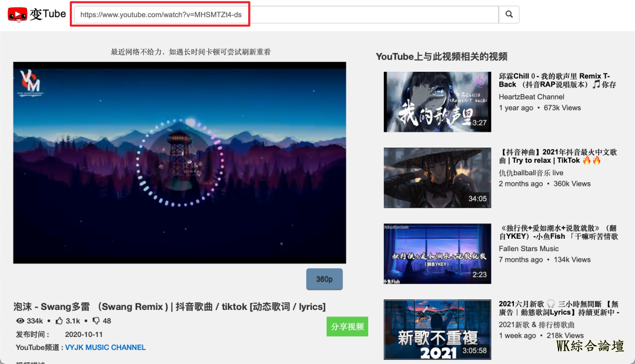Click the 1 week ago • 218k Views text

pyautogui.click(x=542, y=336)
